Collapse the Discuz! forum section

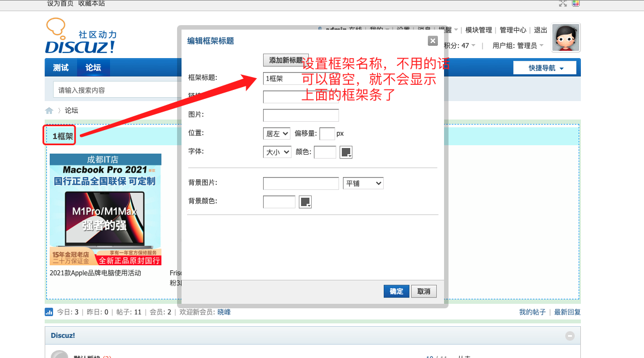[569, 336]
